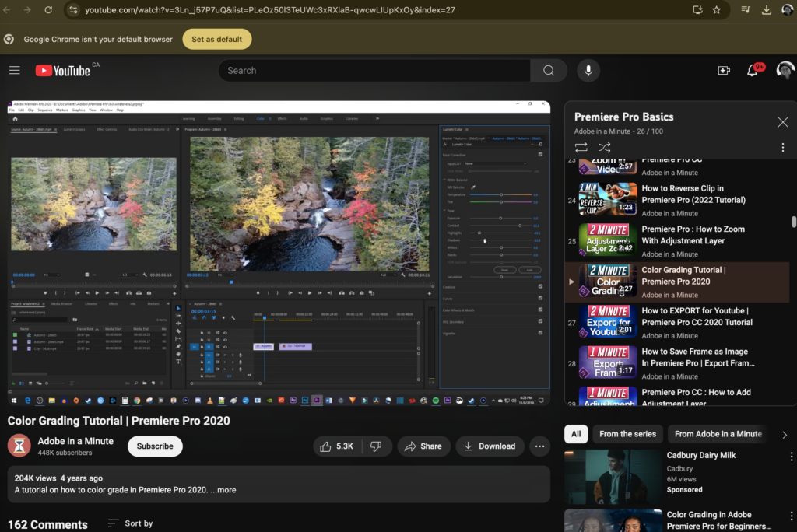Open the Adobe in a Minute channel name
The image size is (797, 532).
click(x=75, y=441)
